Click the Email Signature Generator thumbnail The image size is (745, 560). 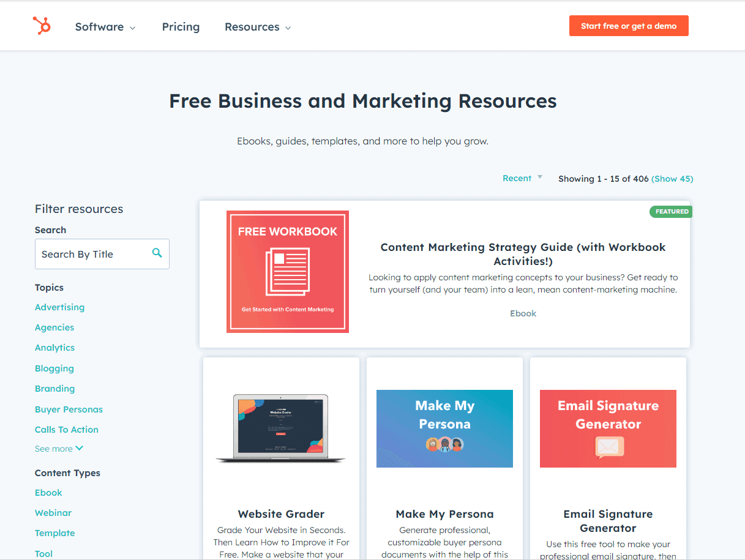coord(608,428)
